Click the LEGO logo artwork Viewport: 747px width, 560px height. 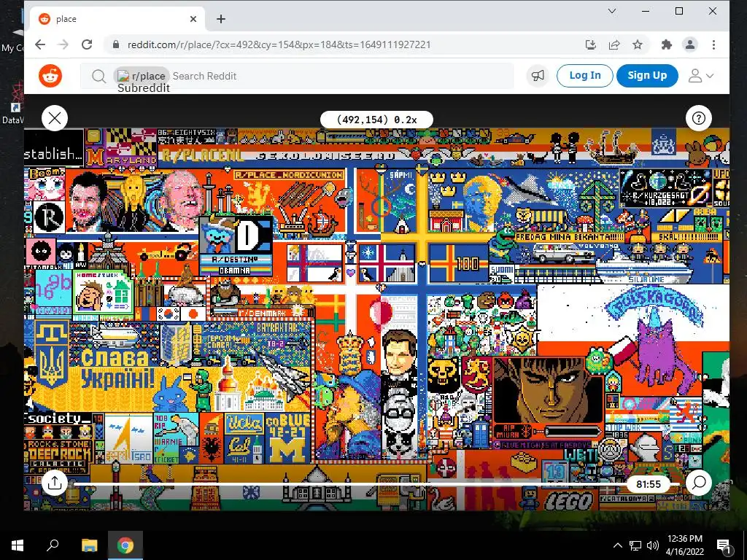tap(569, 501)
